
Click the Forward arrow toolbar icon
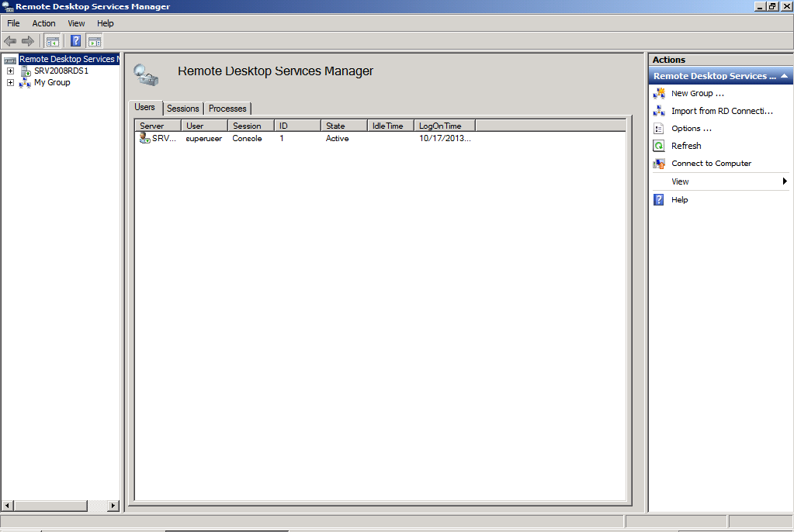[28, 41]
